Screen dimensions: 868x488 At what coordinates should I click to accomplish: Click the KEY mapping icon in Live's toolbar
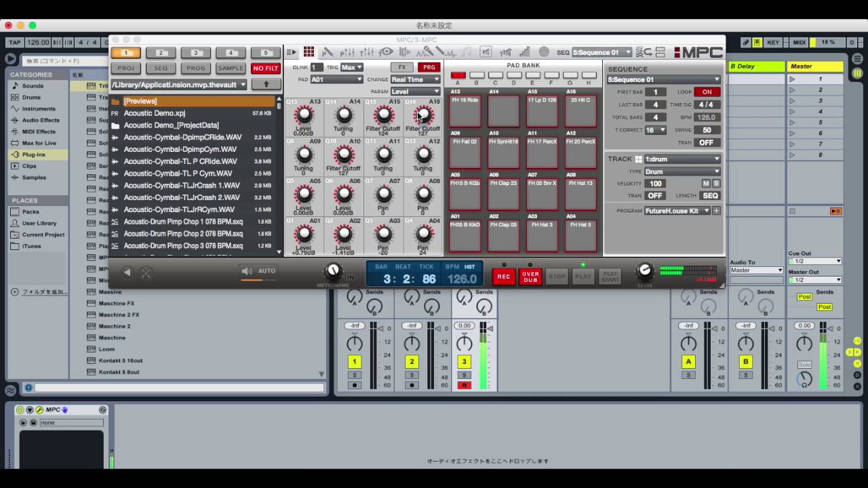[773, 42]
